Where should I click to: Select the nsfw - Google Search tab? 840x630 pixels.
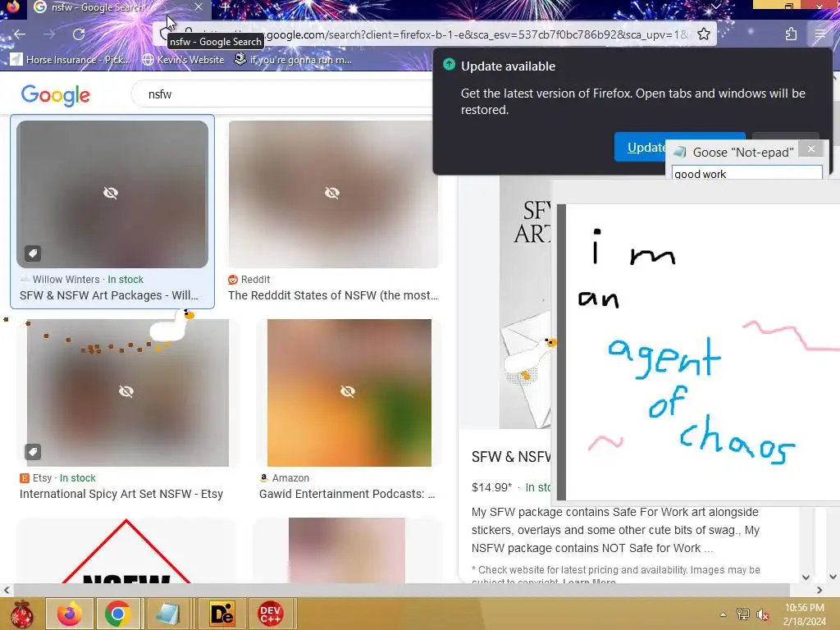point(118,7)
